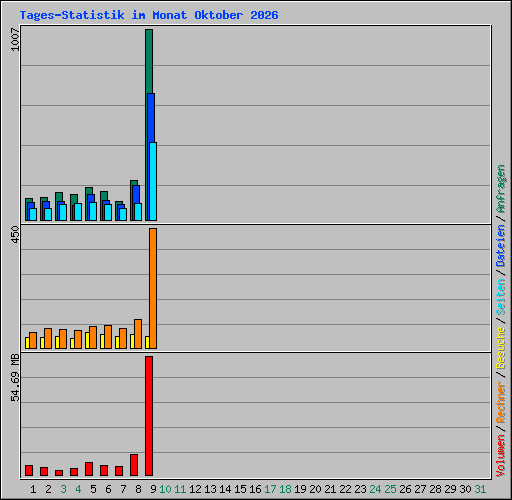Click green day label '25' on x-axis
Screen dimensions: 512x500
pos(390,489)
